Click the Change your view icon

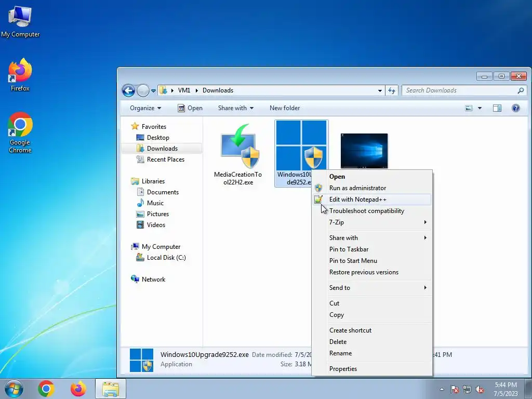pyautogui.click(x=469, y=108)
